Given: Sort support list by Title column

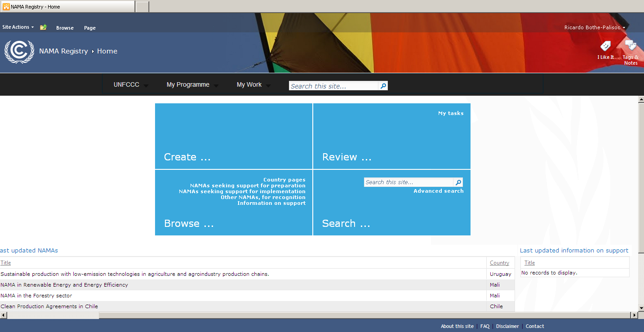Looking at the screenshot, I should pyautogui.click(x=530, y=263).
